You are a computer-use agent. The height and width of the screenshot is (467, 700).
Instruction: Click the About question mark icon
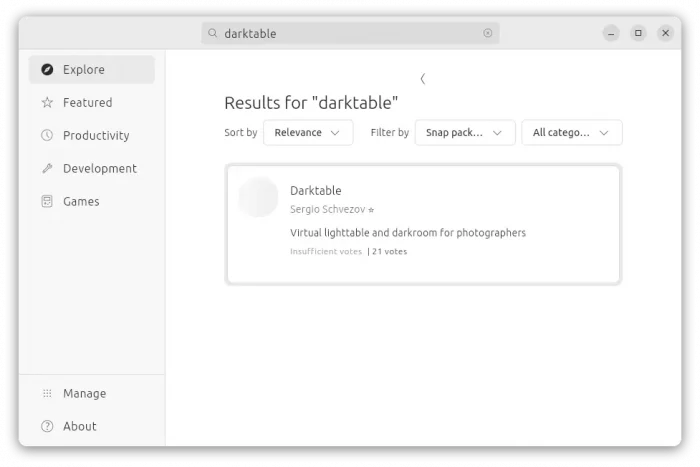click(x=47, y=427)
